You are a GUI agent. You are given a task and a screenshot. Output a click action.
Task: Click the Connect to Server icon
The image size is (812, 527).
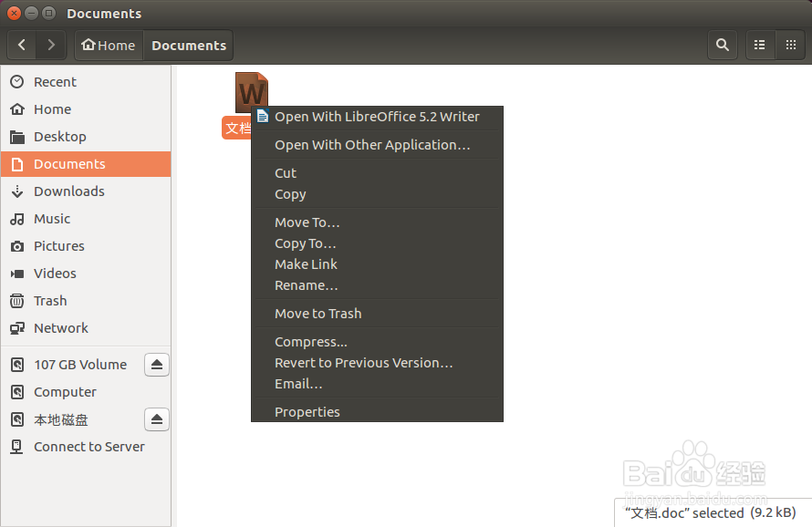[x=17, y=447]
